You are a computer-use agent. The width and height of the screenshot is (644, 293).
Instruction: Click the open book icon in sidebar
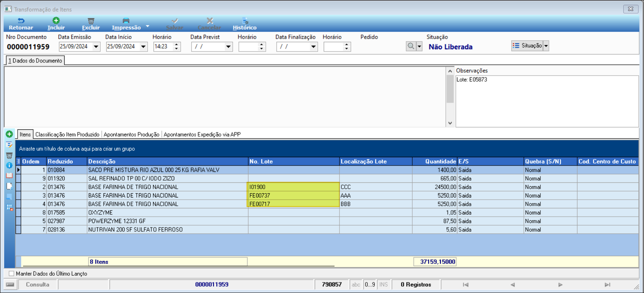(x=9, y=176)
